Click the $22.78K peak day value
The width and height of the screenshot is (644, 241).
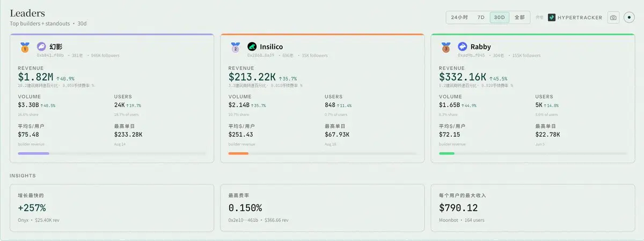coord(547,134)
